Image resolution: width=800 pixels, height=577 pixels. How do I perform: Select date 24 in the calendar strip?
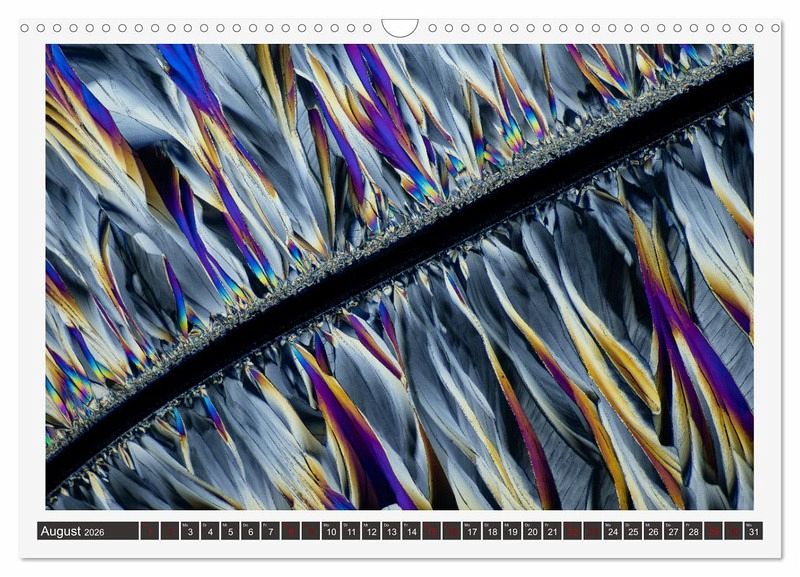coord(612,531)
